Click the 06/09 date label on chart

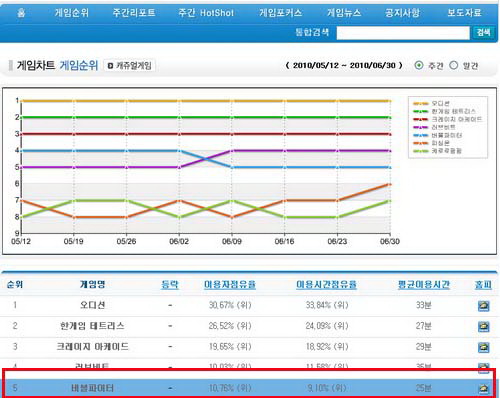[x=232, y=241]
